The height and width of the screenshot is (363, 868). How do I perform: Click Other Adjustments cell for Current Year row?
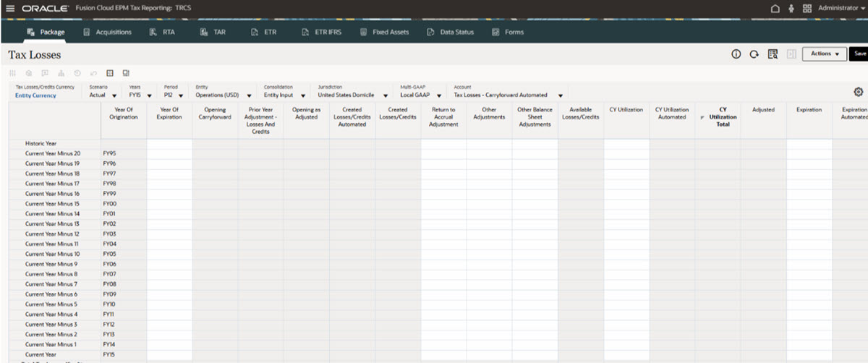489,354
